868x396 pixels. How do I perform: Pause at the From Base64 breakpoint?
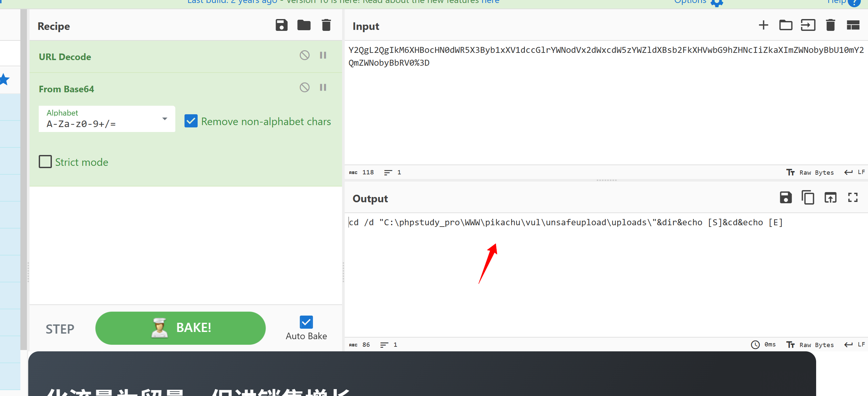click(x=323, y=88)
